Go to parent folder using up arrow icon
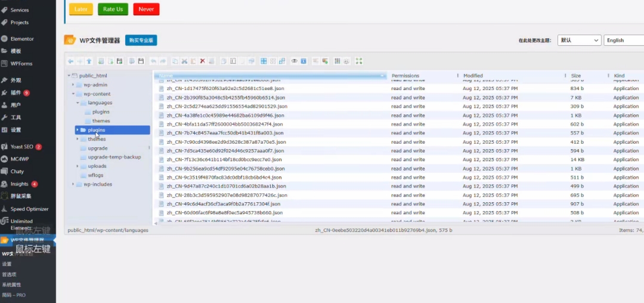The image size is (644, 303). point(89,61)
